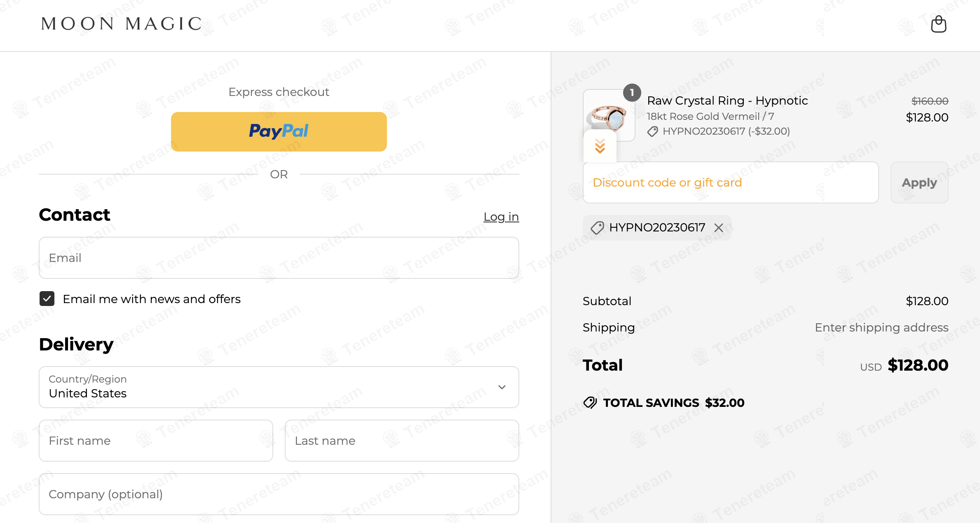The image size is (980, 523).
Task: Click the Raw Crystal Ring product thumbnail
Action: (608, 116)
